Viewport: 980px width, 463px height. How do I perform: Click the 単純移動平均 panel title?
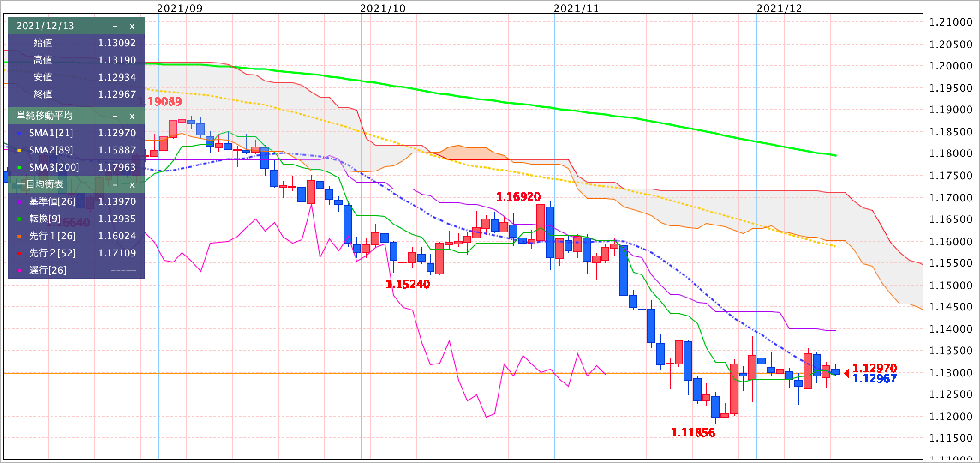[45, 116]
